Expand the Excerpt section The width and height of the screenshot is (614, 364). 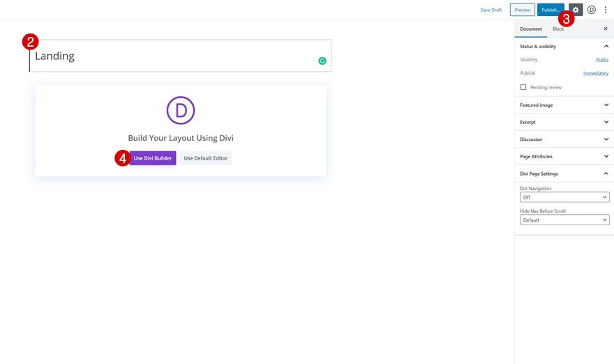[564, 122]
